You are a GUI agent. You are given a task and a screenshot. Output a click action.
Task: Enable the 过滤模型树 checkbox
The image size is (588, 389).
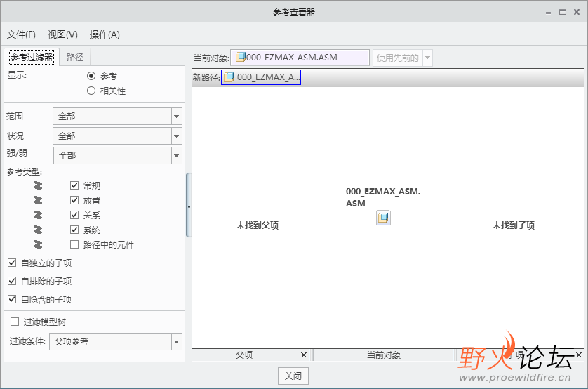tap(15, 322)
